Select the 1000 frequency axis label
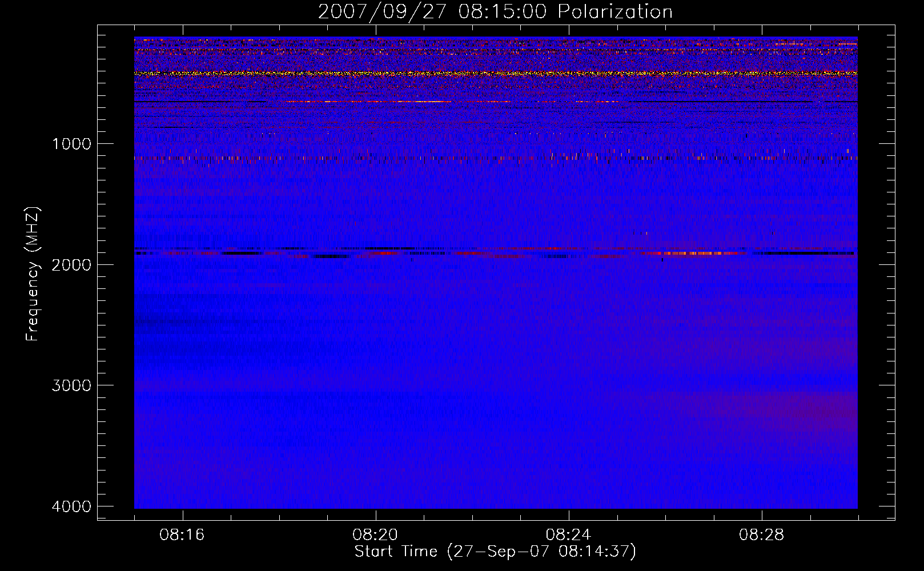Screen dimensions: 924x571 [x=71, y=144]
